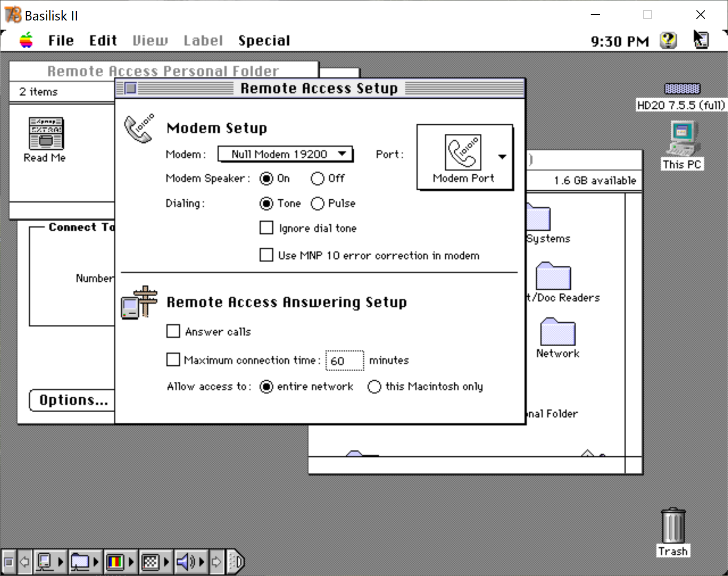The width and height of the screenshot is (728, 576).
Task: Select Tone dialing
Action: point(266,203)
